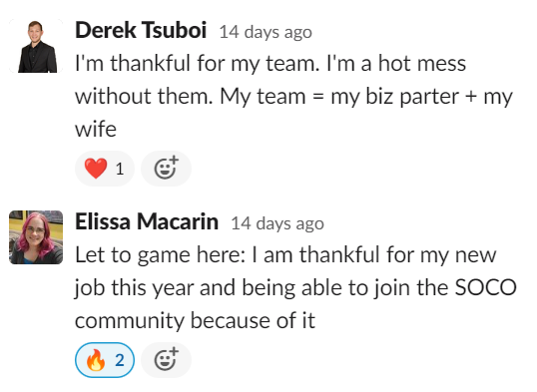Click the fire emoji on Elissa's message
The width and height of the screenshot is (537, 392).
(x=96, y=360)
